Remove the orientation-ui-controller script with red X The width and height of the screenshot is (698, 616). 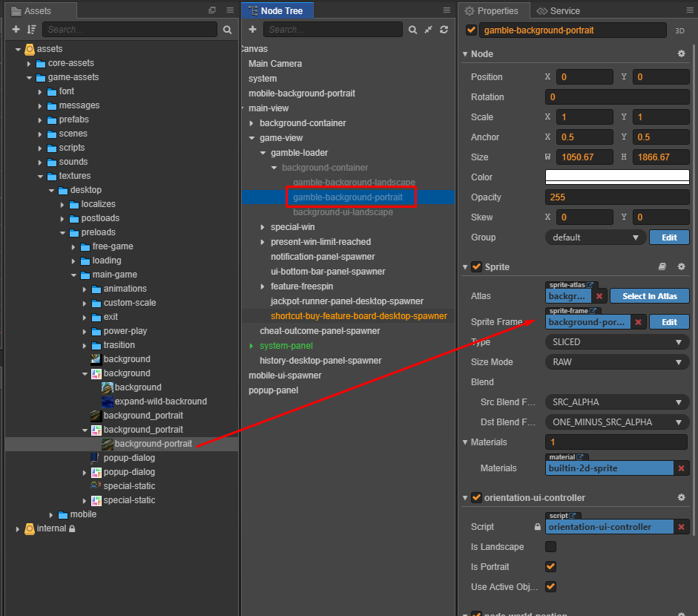(x=681, y=527)
